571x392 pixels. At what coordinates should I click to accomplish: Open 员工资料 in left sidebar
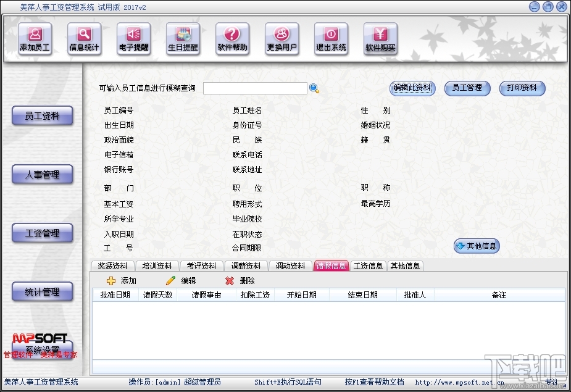(42, 116)
